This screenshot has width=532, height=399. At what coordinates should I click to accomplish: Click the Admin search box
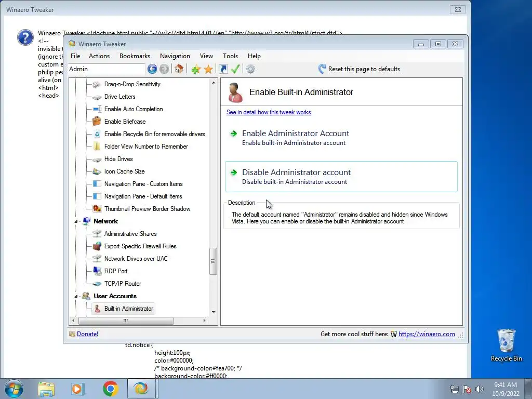106,69
